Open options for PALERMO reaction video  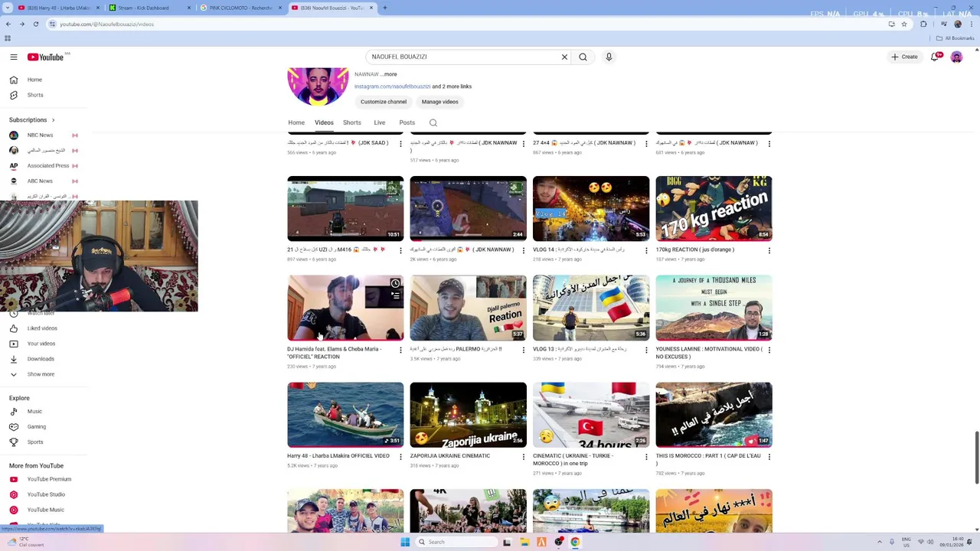point(524,350)
